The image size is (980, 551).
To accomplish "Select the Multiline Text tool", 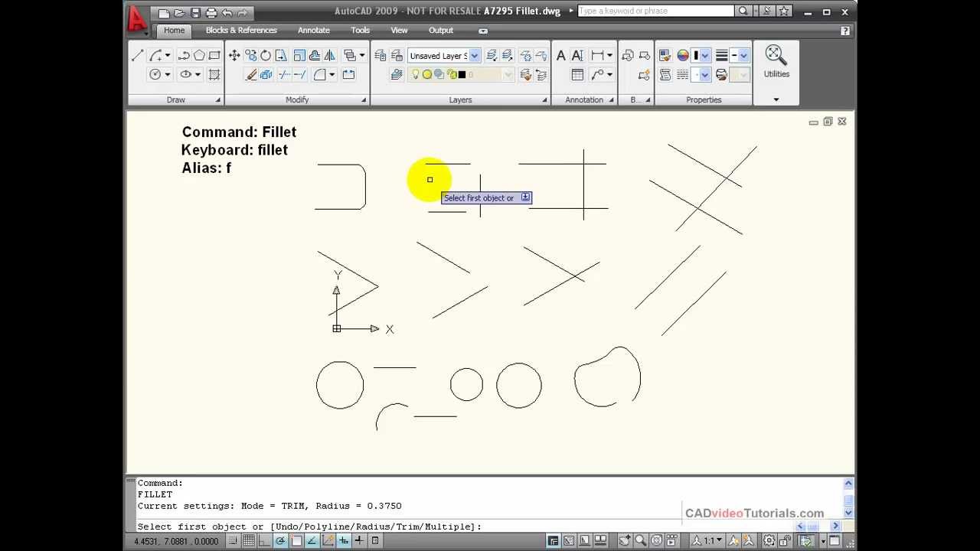I will 561,55.
